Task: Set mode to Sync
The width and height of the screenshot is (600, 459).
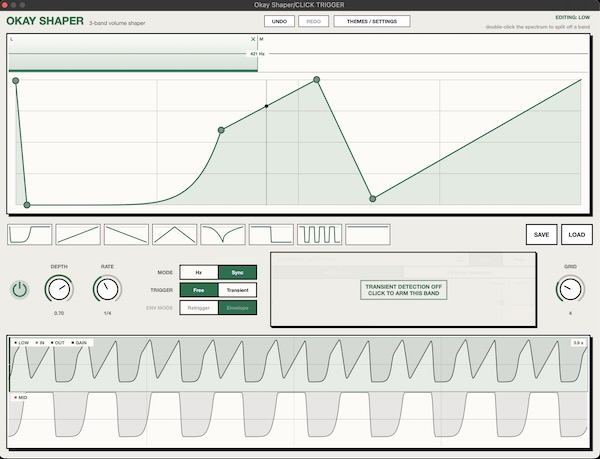Action: tap(237, 272)
